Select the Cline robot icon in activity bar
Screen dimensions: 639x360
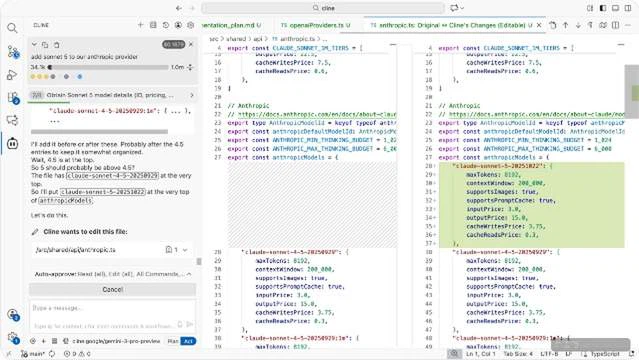click(12, 144)
